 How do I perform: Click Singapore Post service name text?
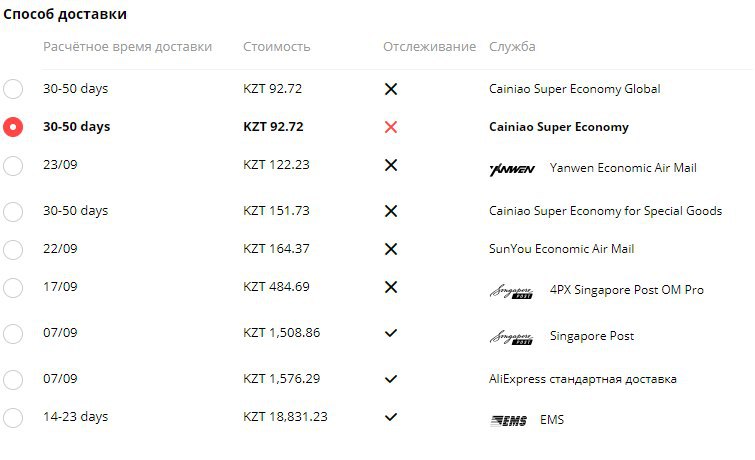tap(592, 336)
